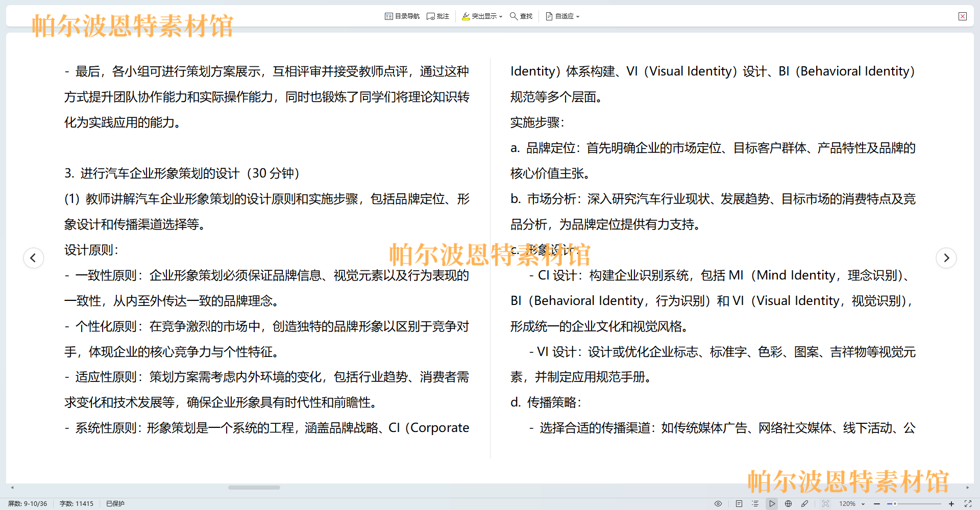Image resolution: width=980 pixels, height=510 pixels.
Task: Decrease zoom with the minus button
Action: tap(877, 503)
